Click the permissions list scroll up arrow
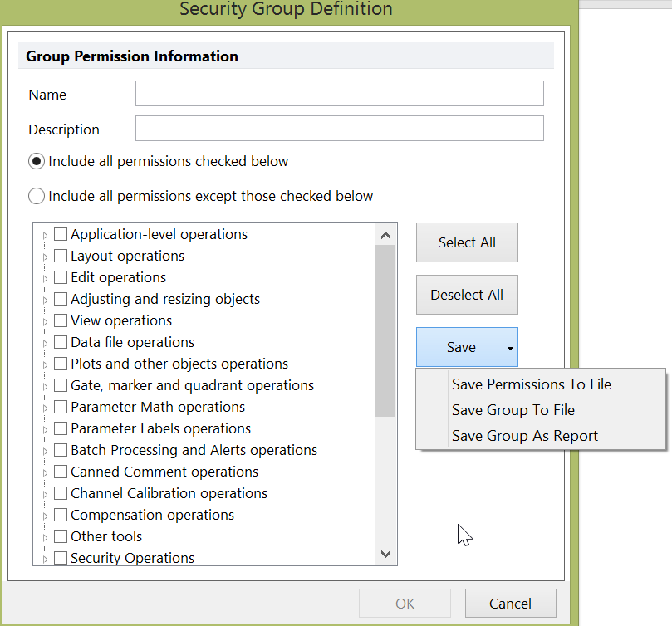 click(x=385, y=235)
